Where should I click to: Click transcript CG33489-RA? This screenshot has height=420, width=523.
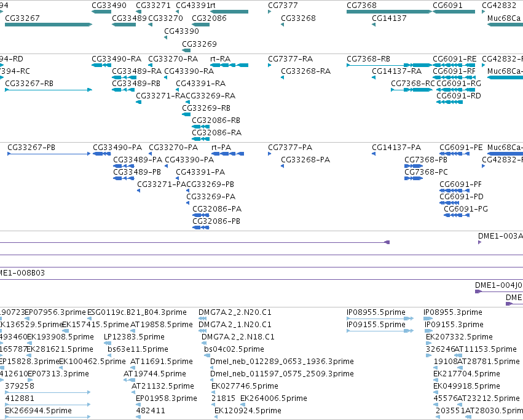137,71
